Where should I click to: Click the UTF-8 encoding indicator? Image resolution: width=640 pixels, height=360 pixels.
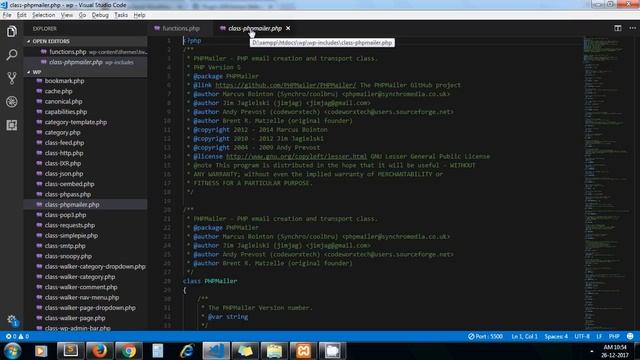(582, 336)
